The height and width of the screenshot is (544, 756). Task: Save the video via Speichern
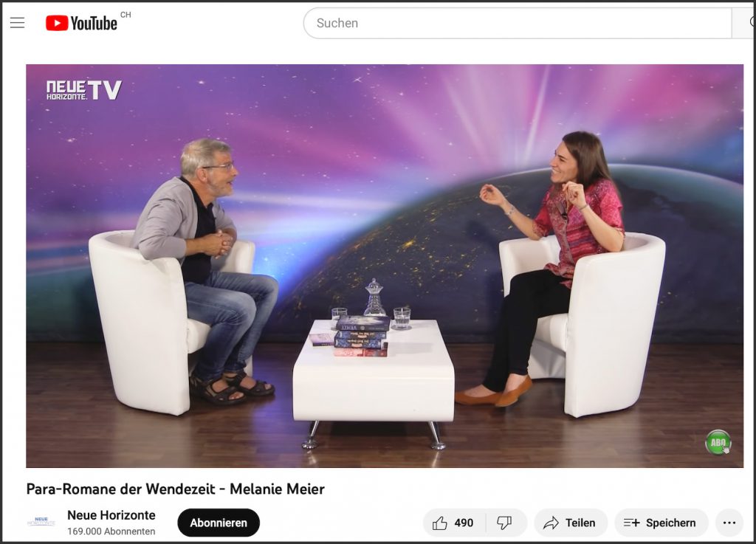tap(661, 523)
